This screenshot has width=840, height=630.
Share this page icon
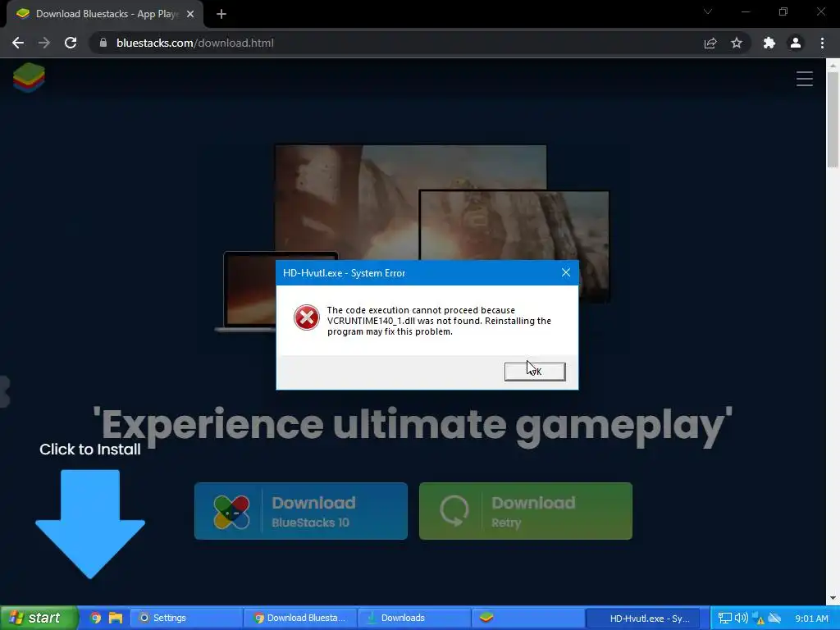[710, 43]
